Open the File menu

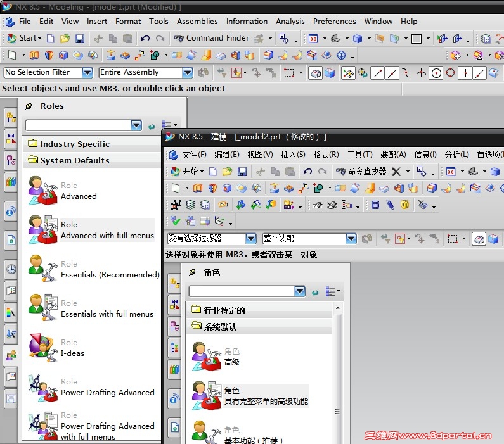point(25,22)
